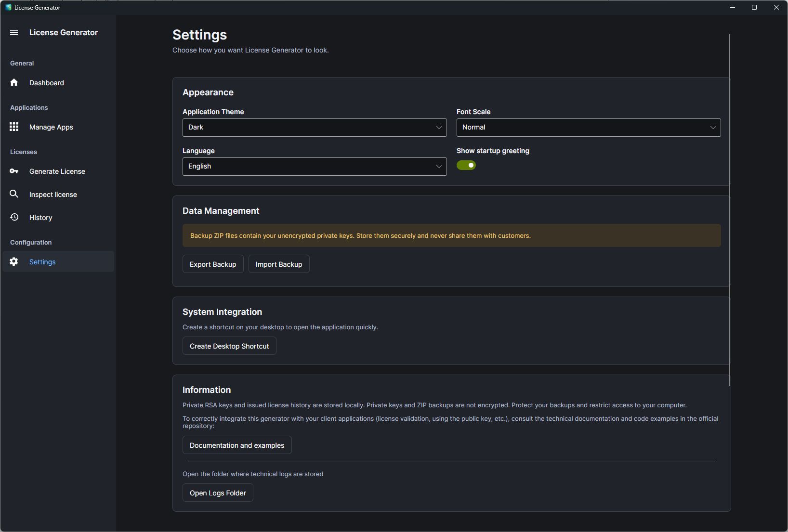
Task: Click the Manage Apps grid icon
Action: pos(14,127)
